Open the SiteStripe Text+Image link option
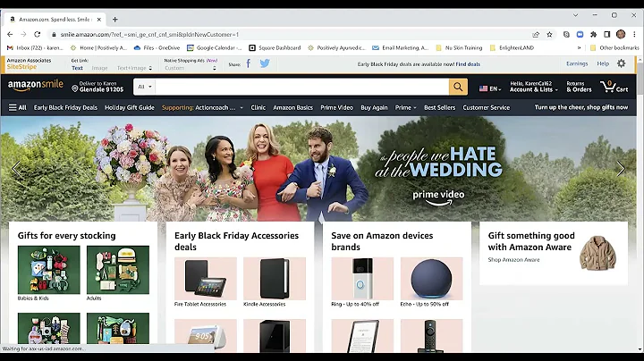 point(134,68)
